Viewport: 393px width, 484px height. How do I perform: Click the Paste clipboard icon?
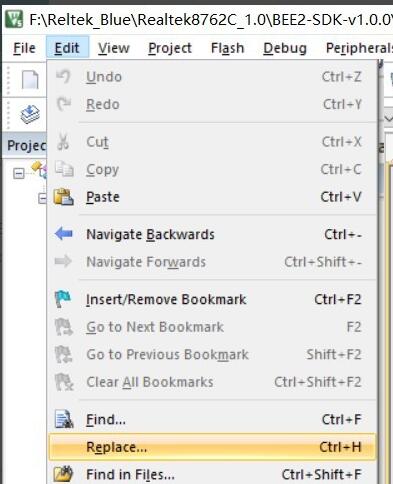[x=63, y=197]
